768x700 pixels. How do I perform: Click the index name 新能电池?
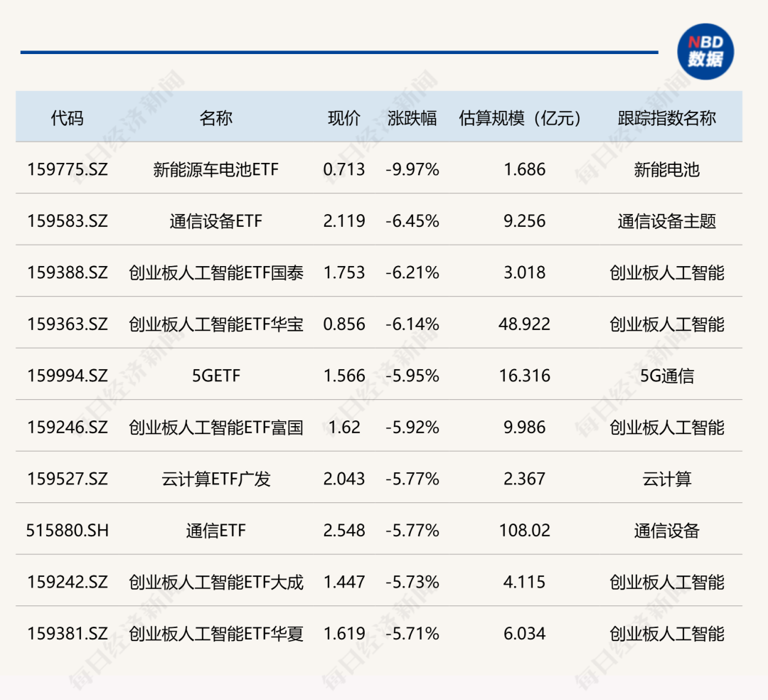coord(666,169)
